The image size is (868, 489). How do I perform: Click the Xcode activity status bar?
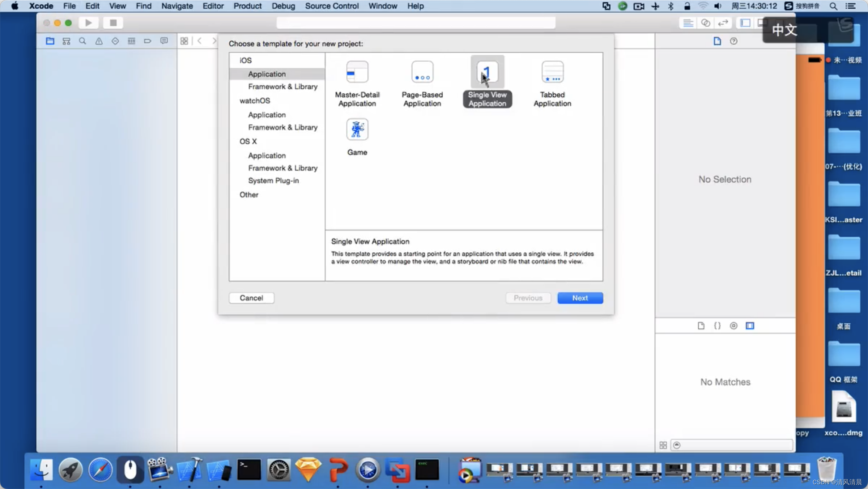point(416,23)
